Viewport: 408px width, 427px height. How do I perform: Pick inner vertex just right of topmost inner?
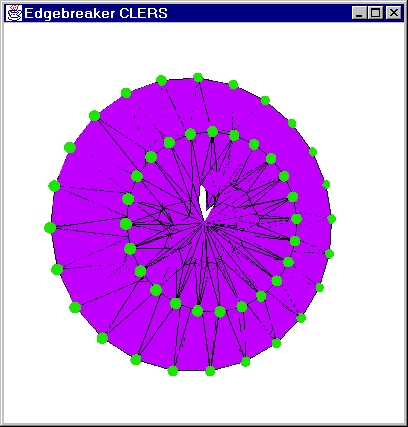pyautogui.click(x=234, y=135)
